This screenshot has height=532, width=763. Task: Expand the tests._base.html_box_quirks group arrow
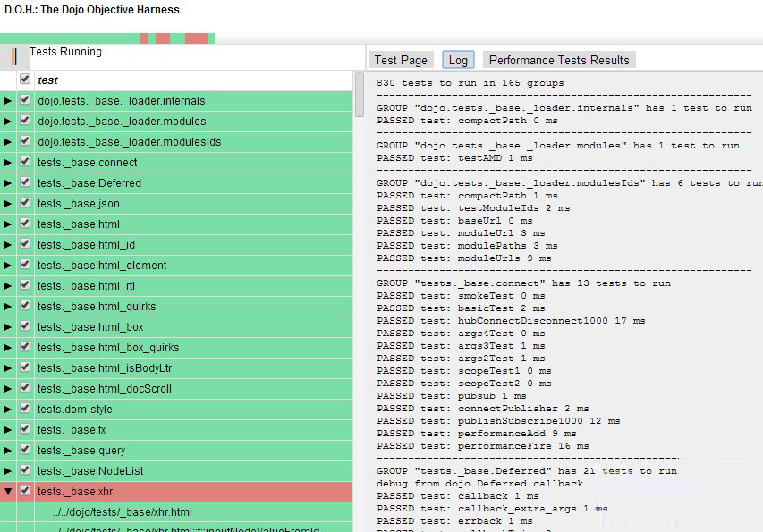pyautogui.click(x=8, y=348)
